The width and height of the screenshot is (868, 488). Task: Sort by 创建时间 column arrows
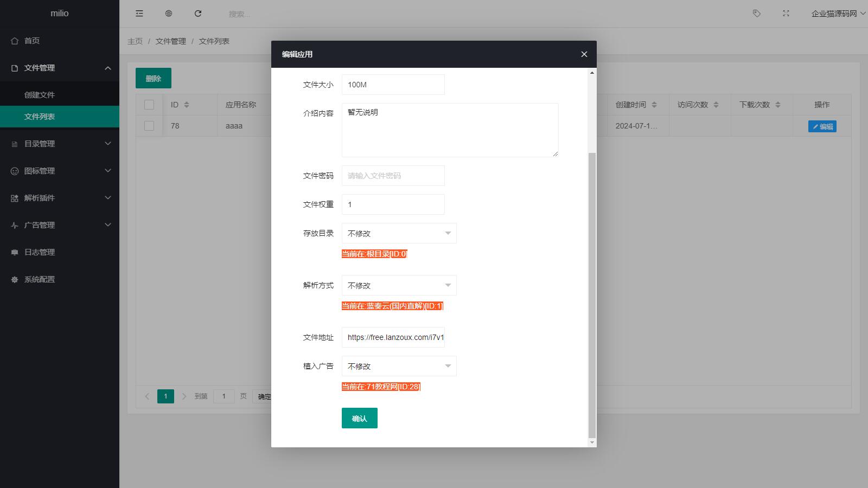click(x=654, y=105)
